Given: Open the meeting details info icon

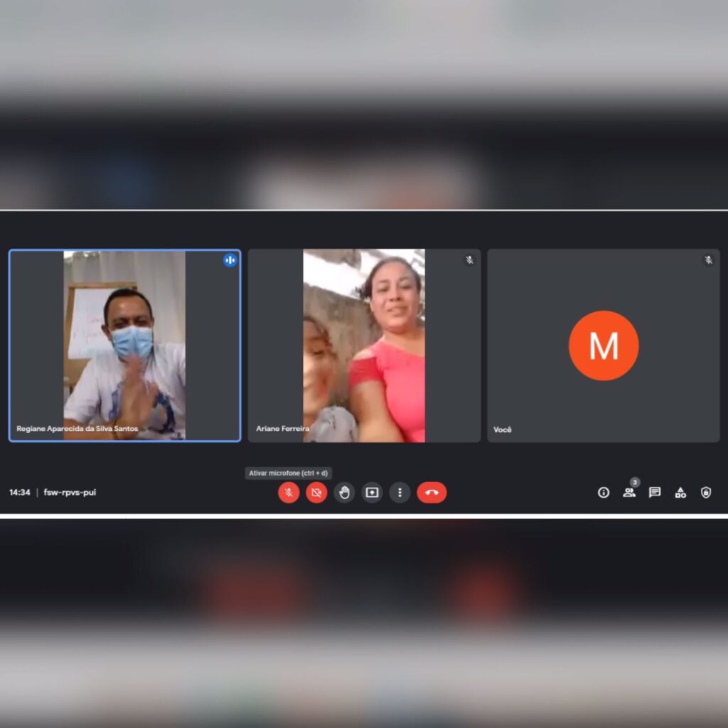Looking at the screenshot, I should [x=604, y=492].
